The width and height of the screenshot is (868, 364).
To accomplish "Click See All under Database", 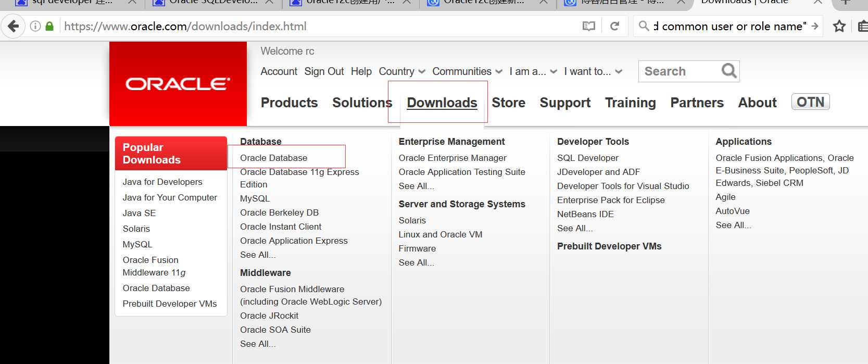I will click(x=258, y=255).
